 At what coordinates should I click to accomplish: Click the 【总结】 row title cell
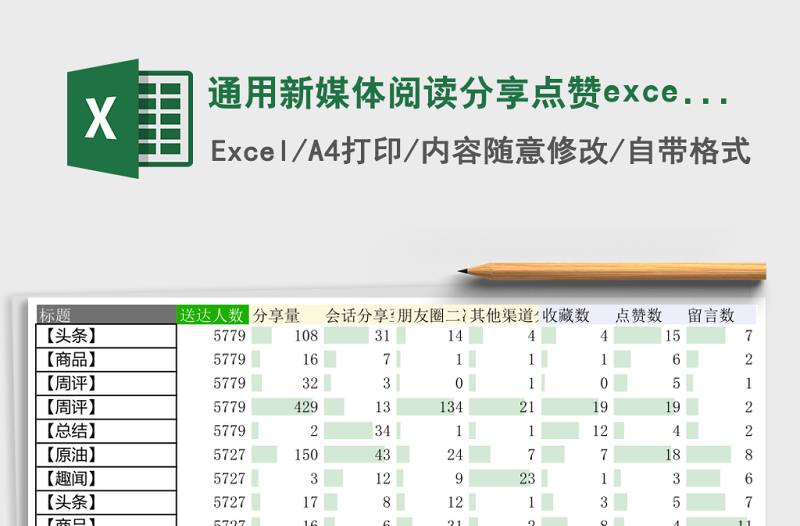[106, 431]
